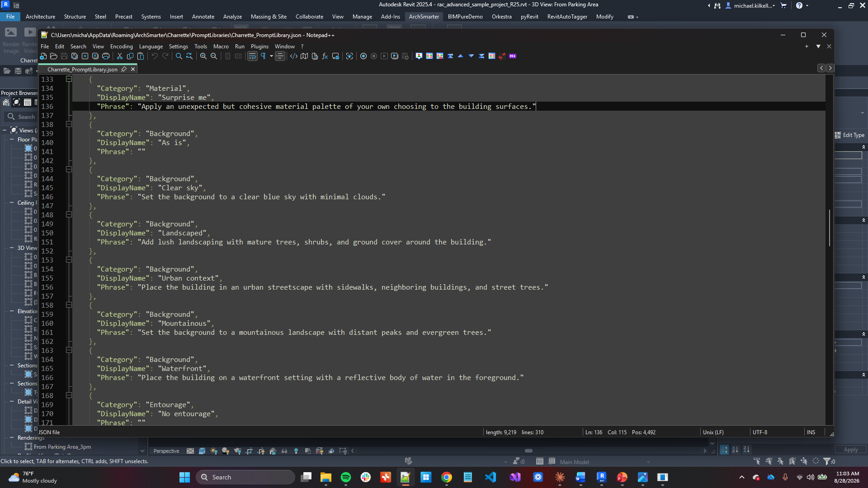This screenshot has height=488, width=868.
Task: Create a new file in Notepad++ toolbar
Action: tap(43, 56)
